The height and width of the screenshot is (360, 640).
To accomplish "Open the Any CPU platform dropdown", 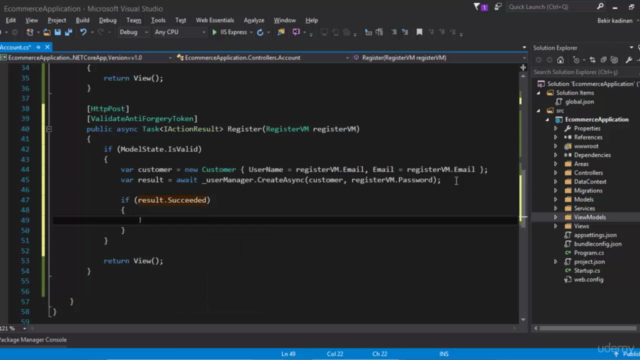I will 204,32.
